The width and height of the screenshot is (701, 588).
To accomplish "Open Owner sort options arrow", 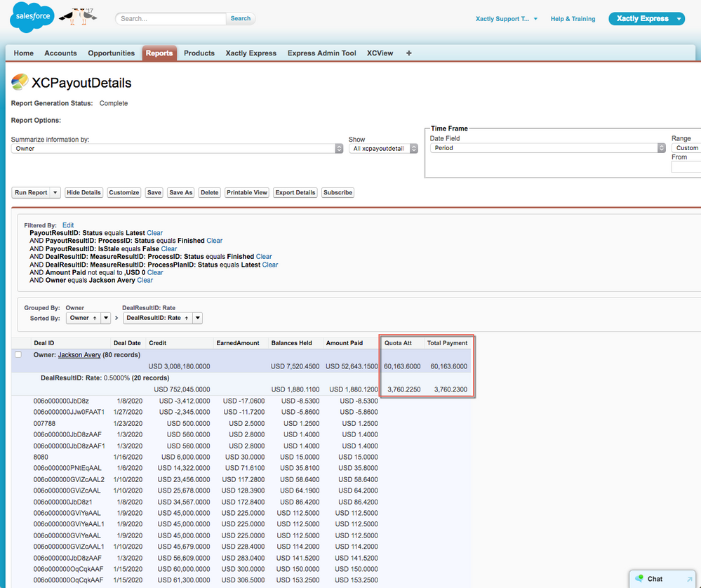I will (105, 318).
